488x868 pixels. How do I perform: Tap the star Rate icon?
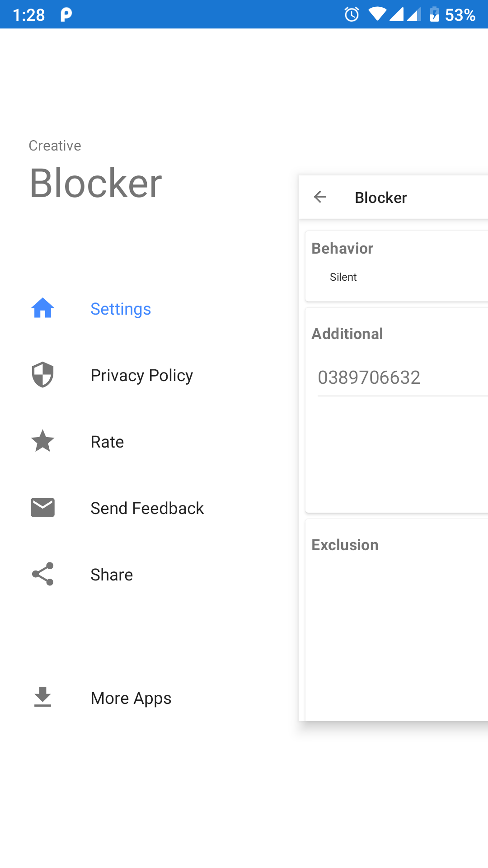tap(42, 441)
